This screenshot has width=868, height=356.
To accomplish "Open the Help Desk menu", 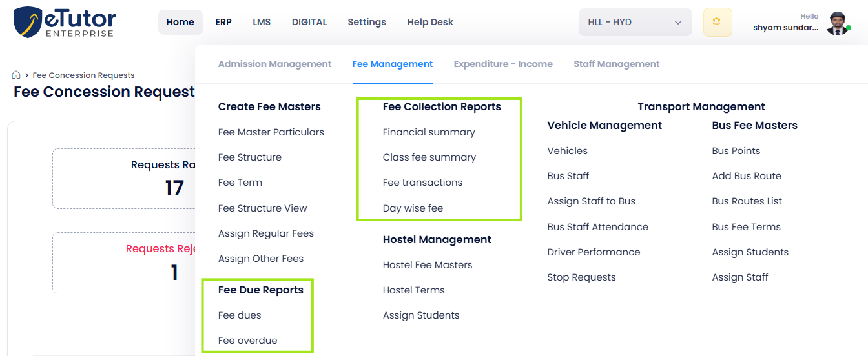I will click(x=430, y=22).
